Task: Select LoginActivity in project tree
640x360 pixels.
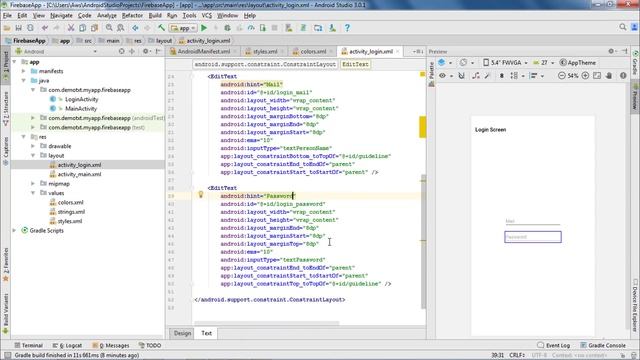Action: tap(81, 99)
